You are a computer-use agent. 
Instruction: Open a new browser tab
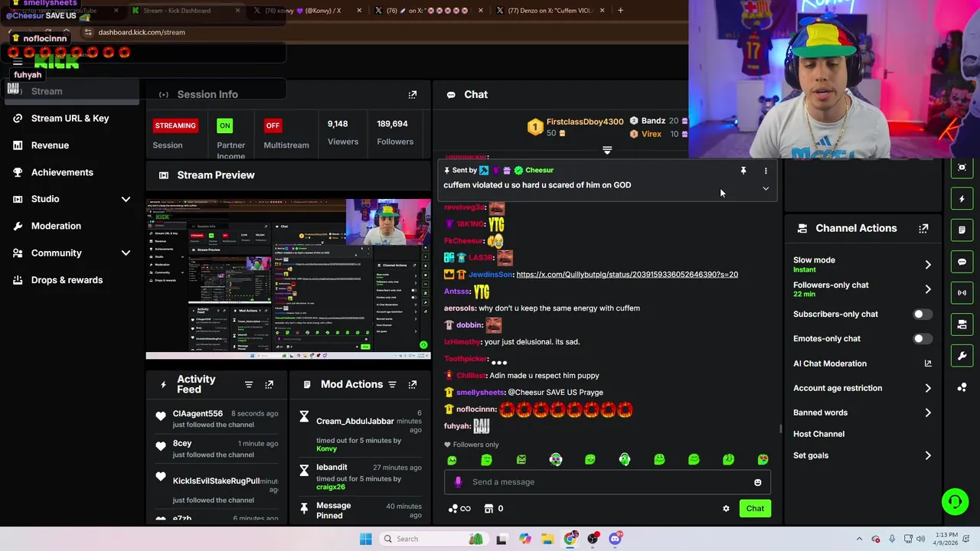coord(620,11)
